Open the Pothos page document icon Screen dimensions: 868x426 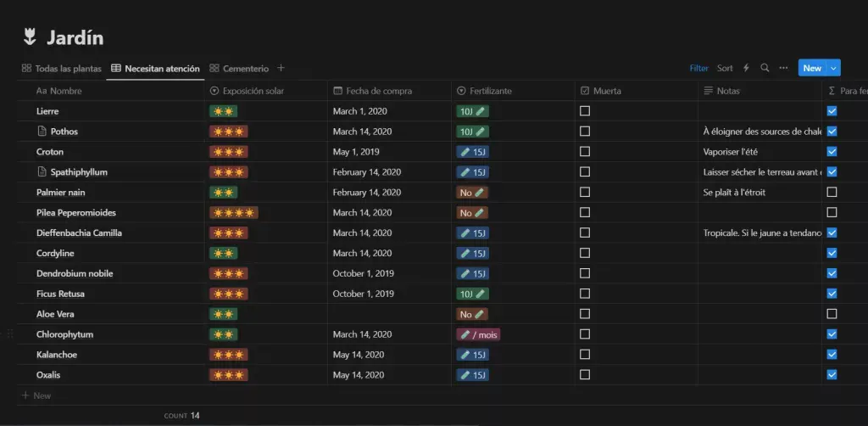[x=42, y=132]
